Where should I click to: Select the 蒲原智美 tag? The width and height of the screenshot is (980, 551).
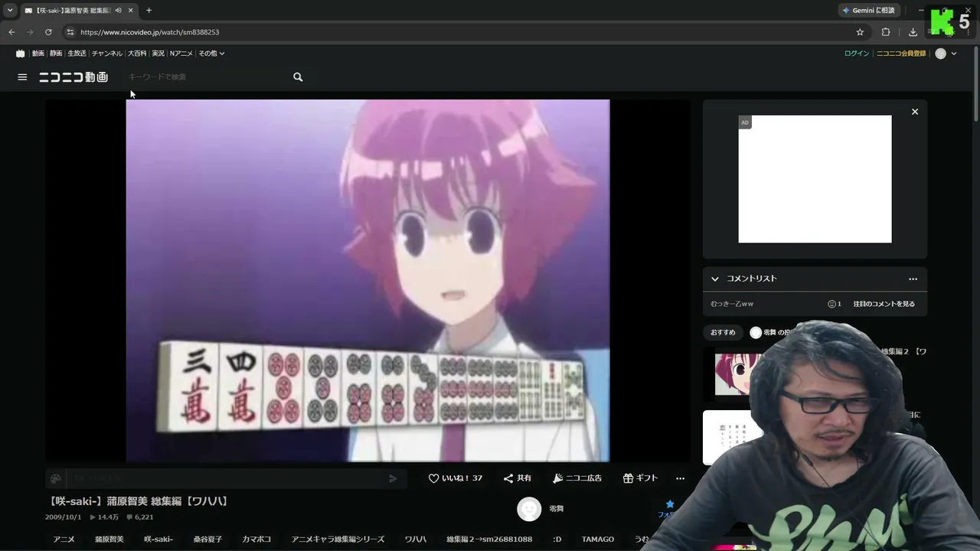(109, 540)
